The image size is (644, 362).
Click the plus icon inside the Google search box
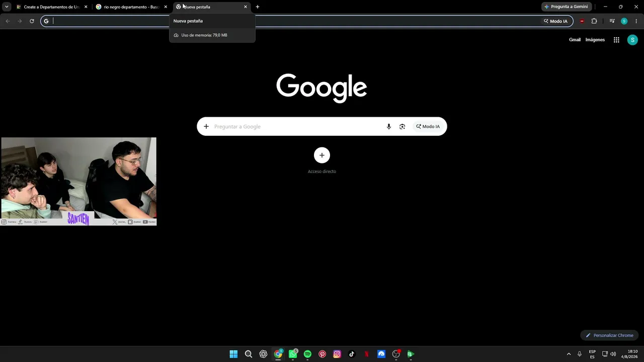click(x=206, y=127)
